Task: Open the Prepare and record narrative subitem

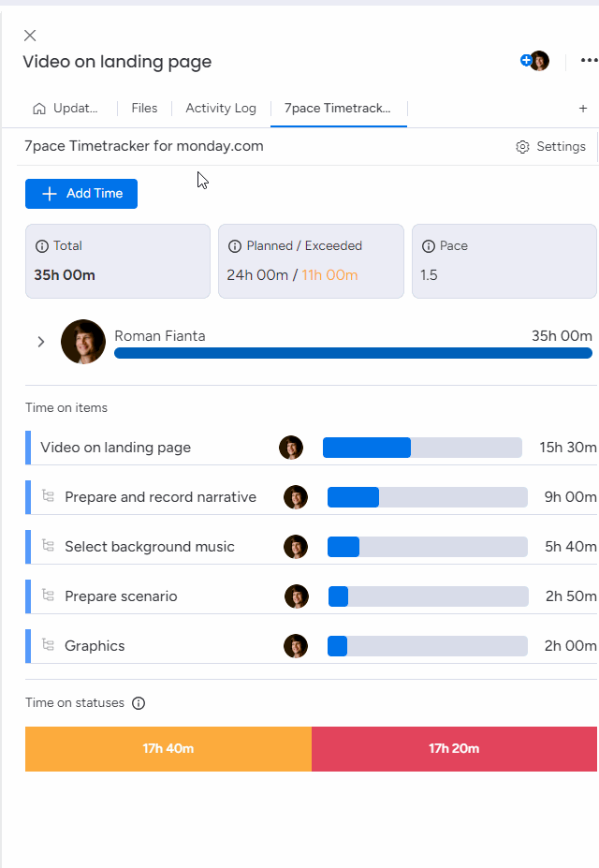Action: click(160, 497)
